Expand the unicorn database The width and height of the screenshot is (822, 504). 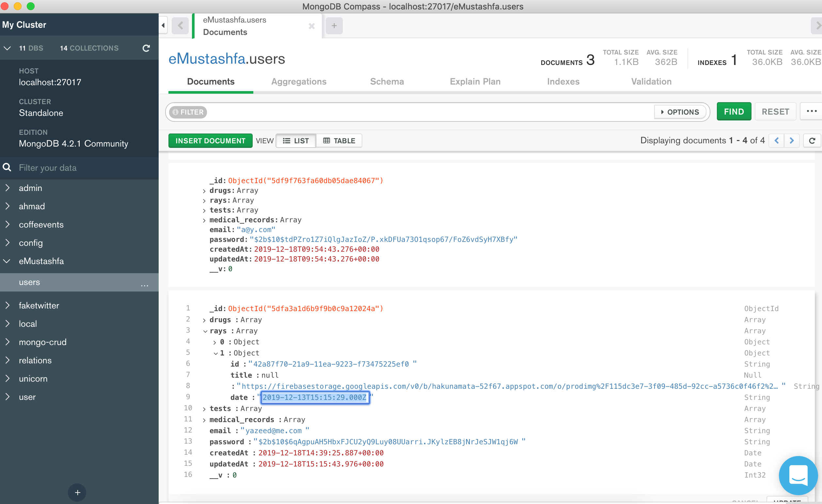[x=7, y=378]
